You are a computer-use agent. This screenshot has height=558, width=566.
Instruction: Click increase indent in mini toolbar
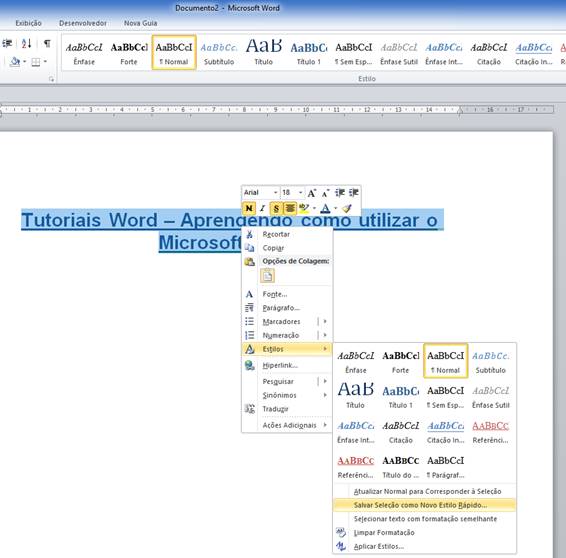point(353,193)
